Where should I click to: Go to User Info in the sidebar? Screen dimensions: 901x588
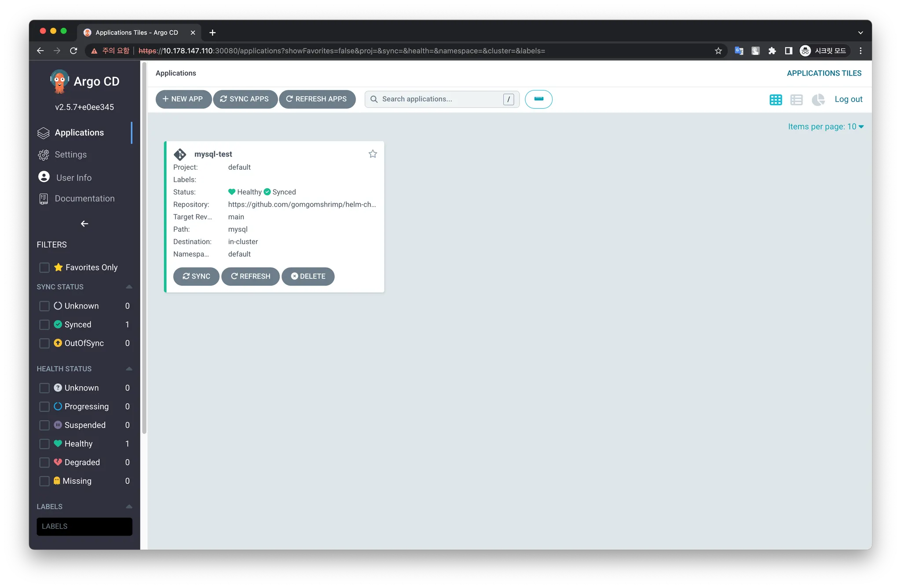[73, 178]
